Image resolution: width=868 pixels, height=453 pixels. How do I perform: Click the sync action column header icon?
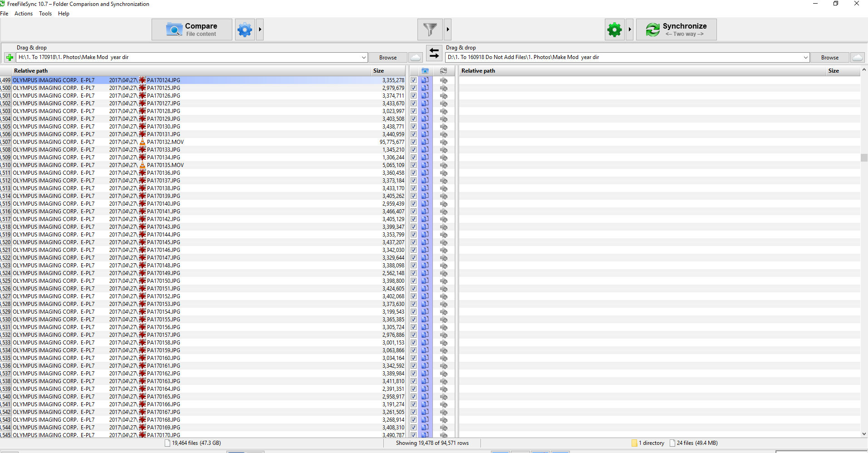coord(443,71)
